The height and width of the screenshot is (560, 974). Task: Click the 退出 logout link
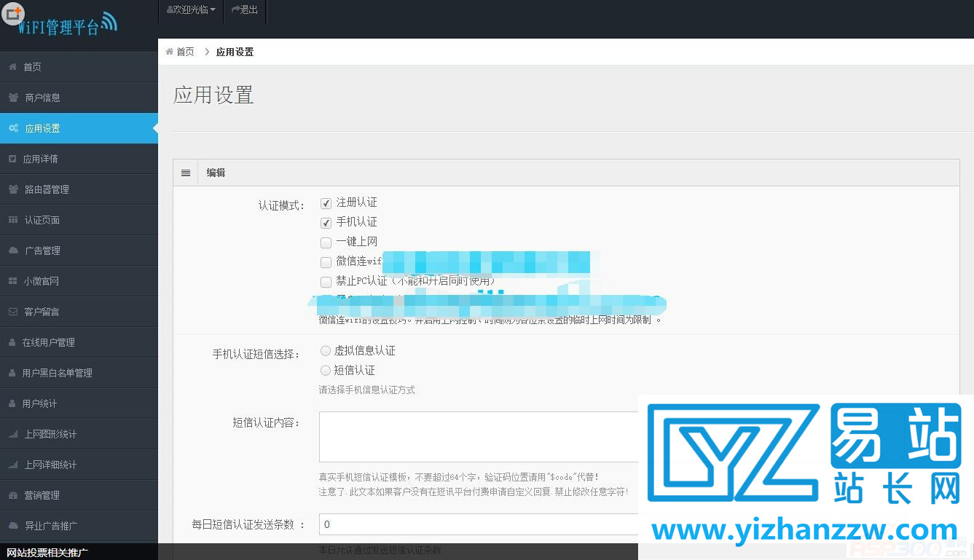pyautogui.click(x=245, y=9)
